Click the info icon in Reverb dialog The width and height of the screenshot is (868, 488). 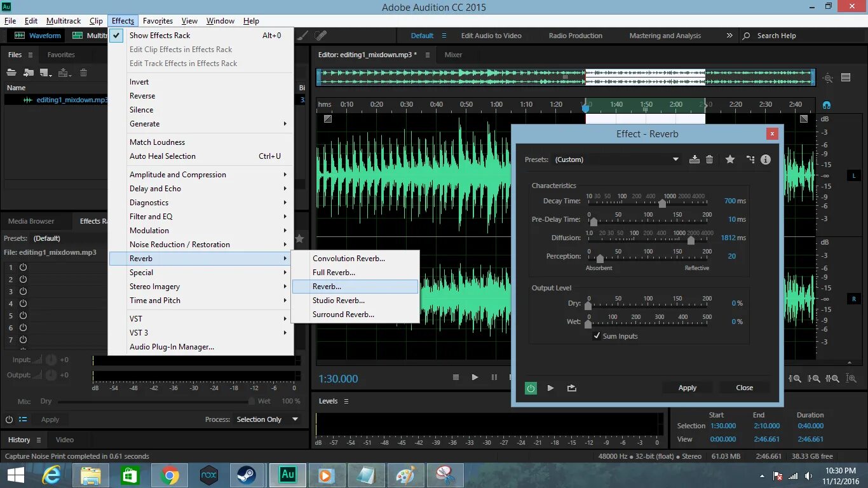tap(766, 159)
